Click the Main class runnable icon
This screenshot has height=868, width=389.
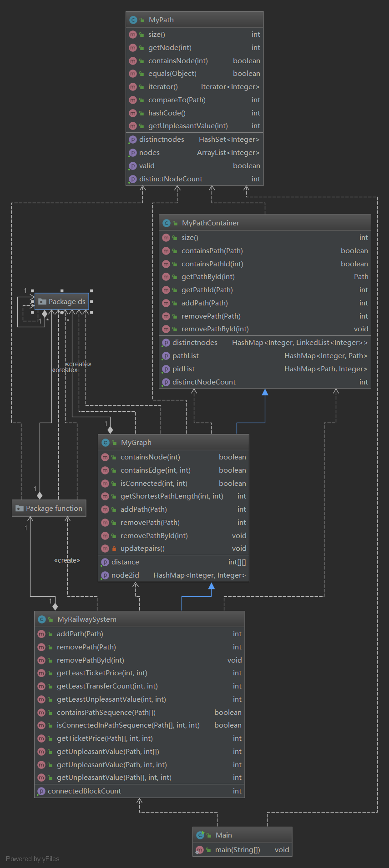click(x=200, y=835)
